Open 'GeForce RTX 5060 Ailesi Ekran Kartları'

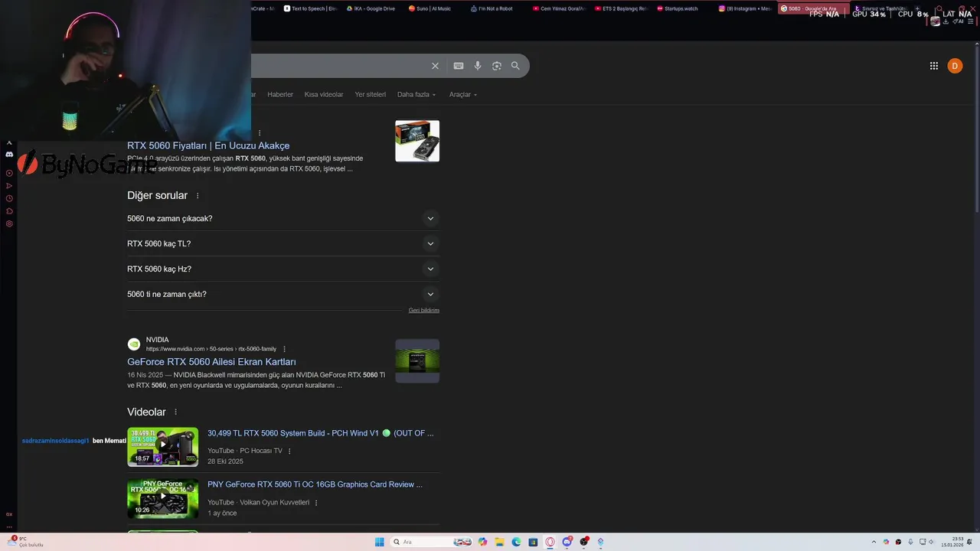tap(211, 362)
